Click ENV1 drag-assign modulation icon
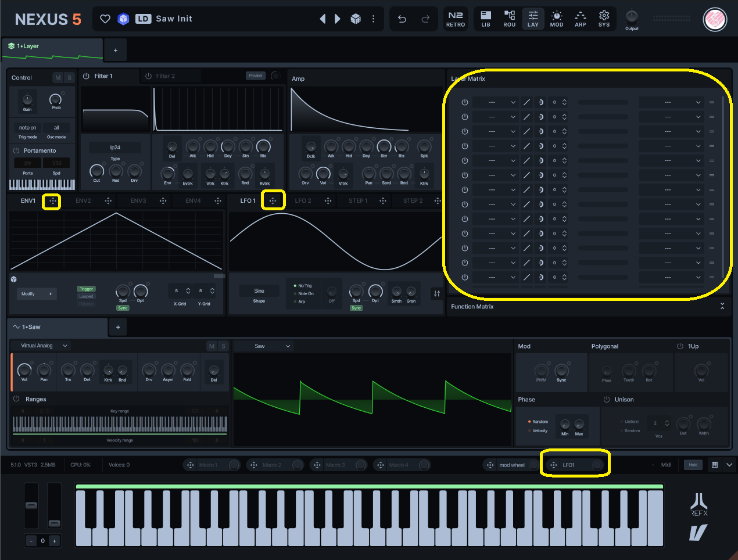 coord(52,201)
